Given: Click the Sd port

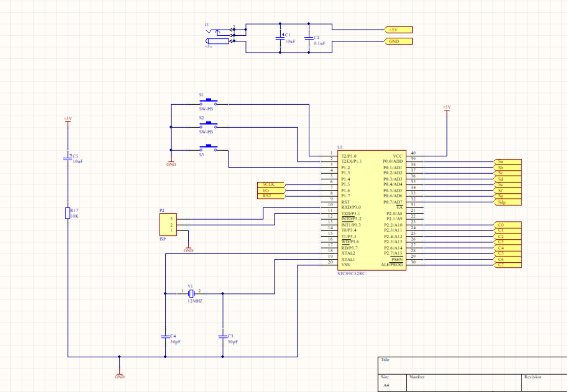Looking at the screenshot, I should [x=507, y=179].
